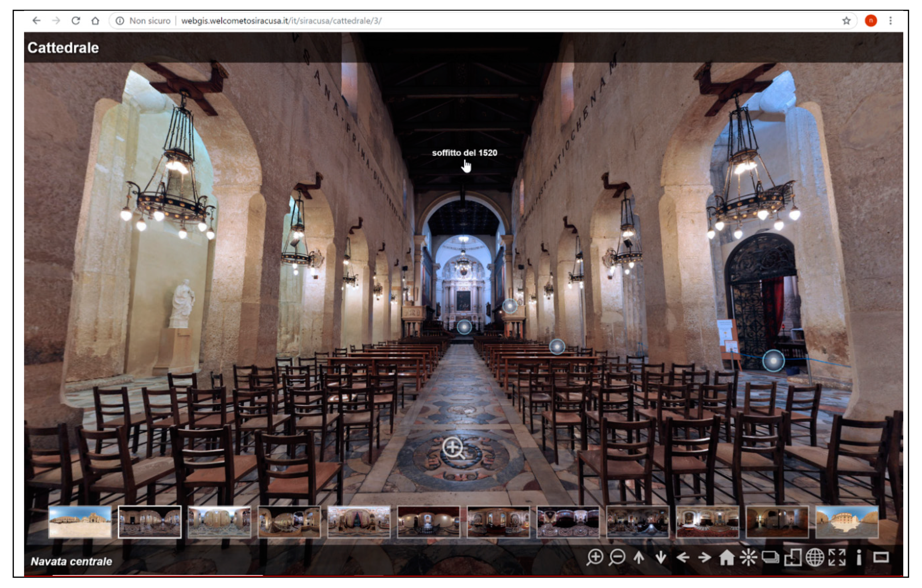Click the 'soffitto del 1520' ceiling hotspot

464,153
